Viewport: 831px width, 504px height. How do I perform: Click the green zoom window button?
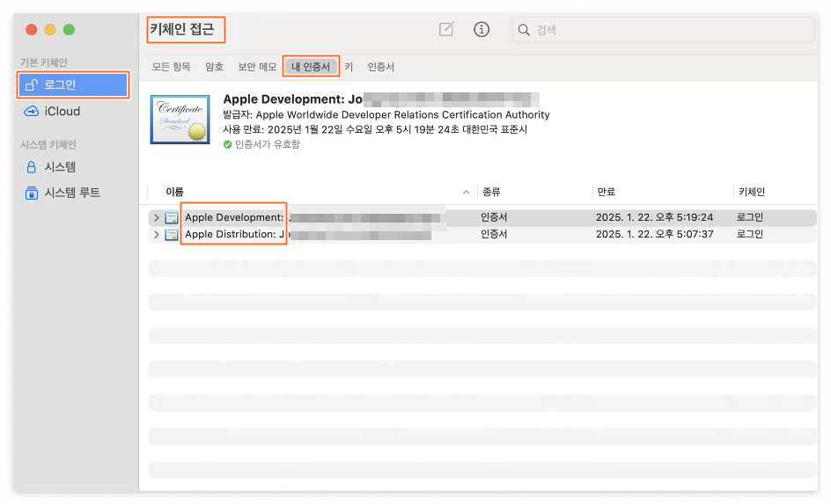coord(69,30)
